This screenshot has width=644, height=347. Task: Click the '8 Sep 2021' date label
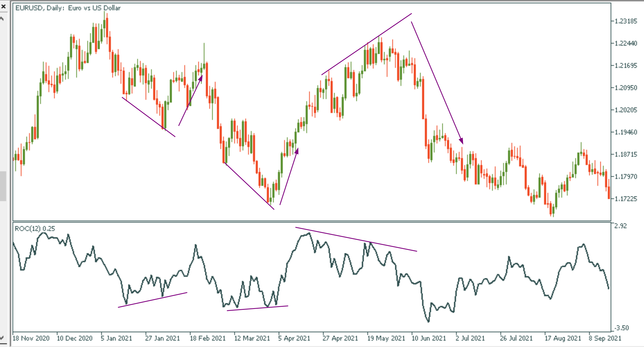coord(605,338)
